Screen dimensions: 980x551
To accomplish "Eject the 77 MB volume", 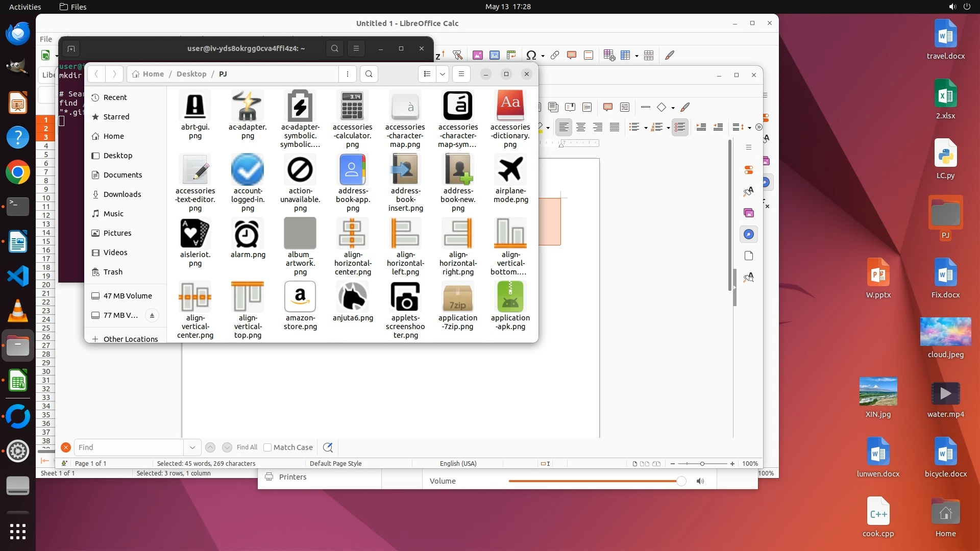I will 152,315.
